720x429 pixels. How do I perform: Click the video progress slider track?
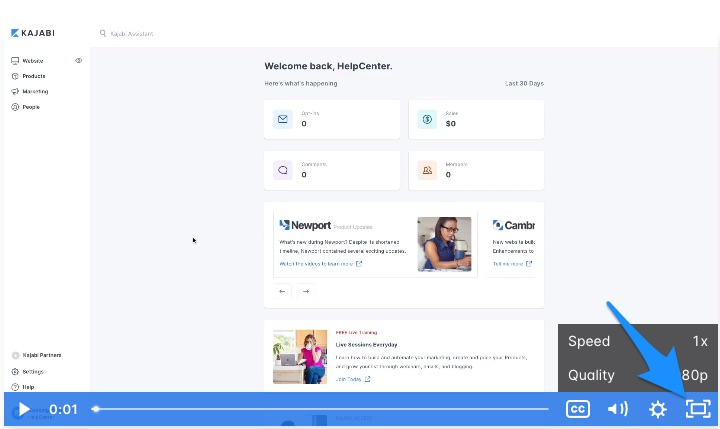click(321, 409)
